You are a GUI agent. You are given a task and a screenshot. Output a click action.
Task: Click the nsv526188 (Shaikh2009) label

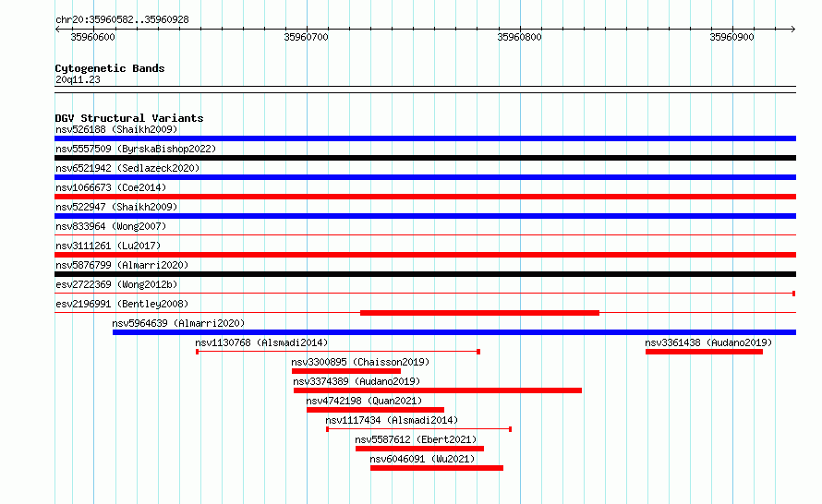coord(116,129)
